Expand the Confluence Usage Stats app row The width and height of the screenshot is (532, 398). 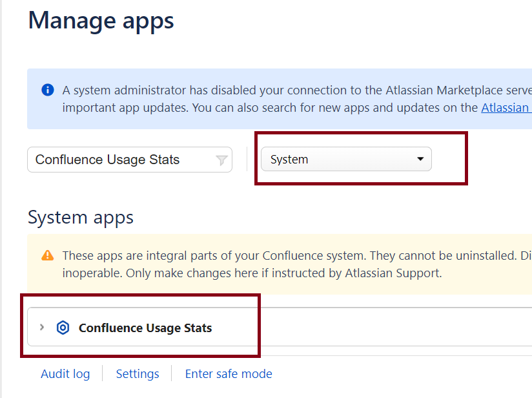(42, 328)
